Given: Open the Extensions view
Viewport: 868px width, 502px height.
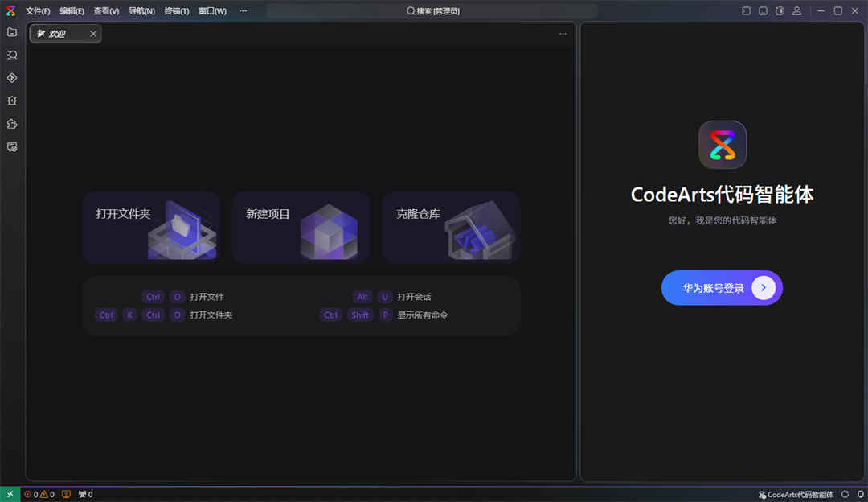Looking at the screenshot, I should pyautogui.click(x=11, y=124).
